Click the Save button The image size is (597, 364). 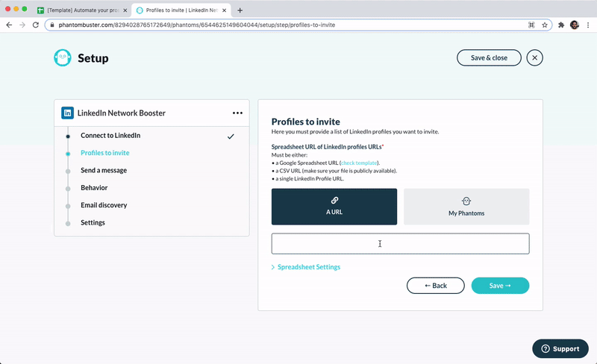pyautogui.click(x=500, y=286)
